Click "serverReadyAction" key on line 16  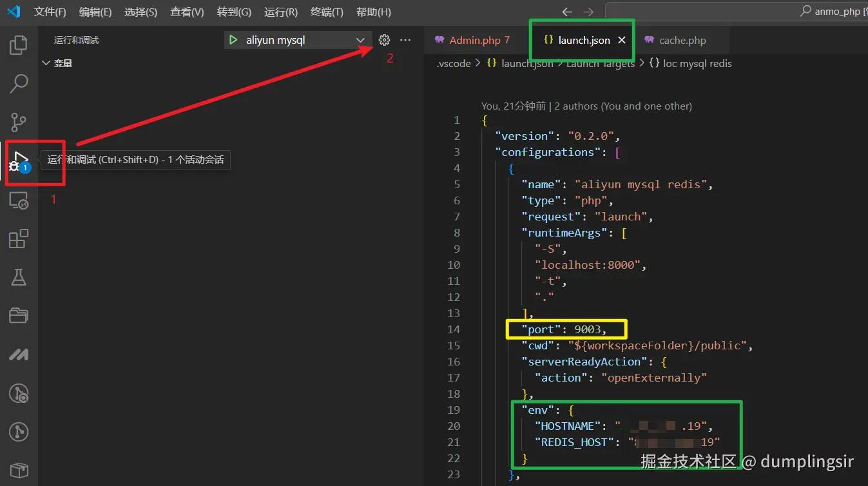click(584, 362)
